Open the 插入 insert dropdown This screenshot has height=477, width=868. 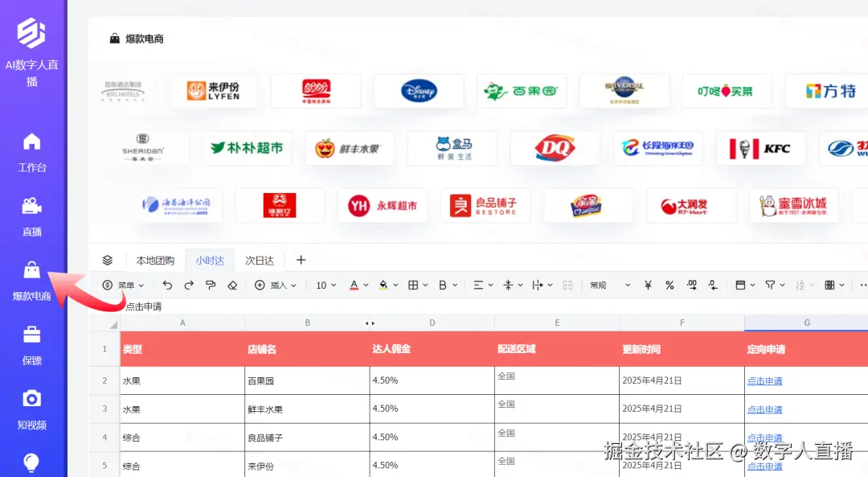[x=275, y=286]
